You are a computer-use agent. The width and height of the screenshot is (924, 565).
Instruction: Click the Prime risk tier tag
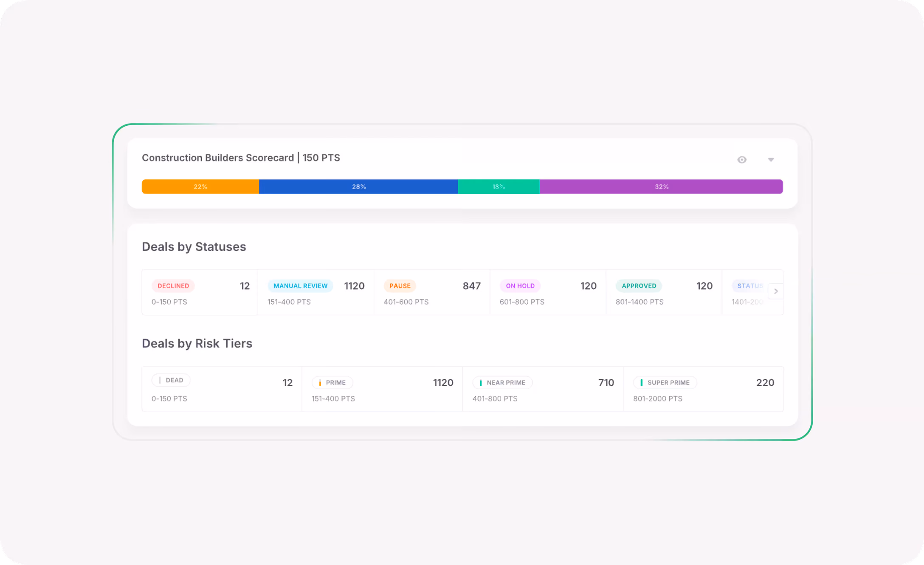click(x=332, y=383)
